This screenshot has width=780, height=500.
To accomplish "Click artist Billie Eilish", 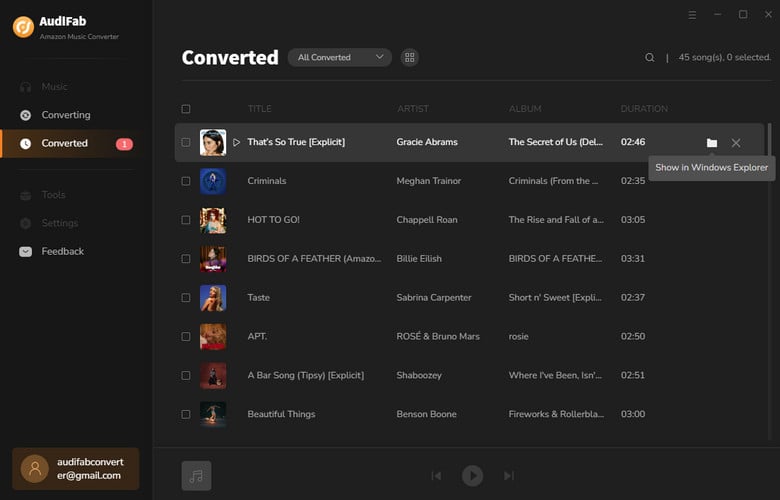I will tap(419, 259).
